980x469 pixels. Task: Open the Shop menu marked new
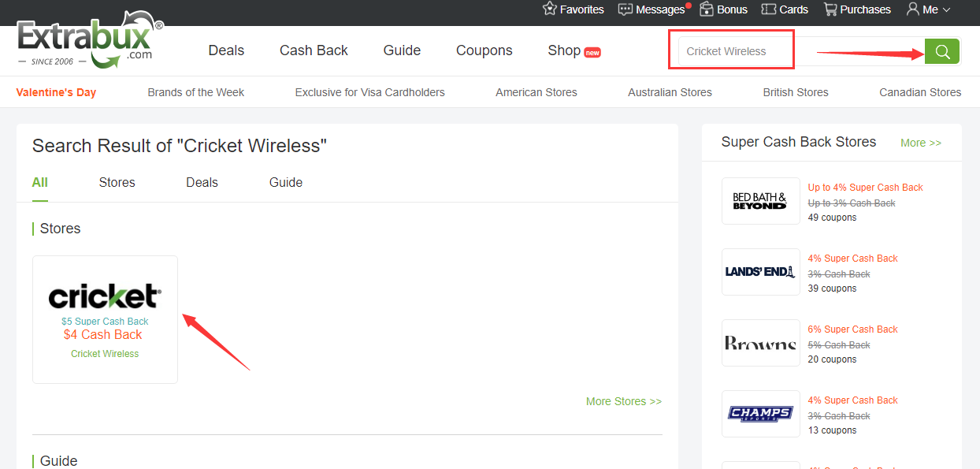coord(574,50)
